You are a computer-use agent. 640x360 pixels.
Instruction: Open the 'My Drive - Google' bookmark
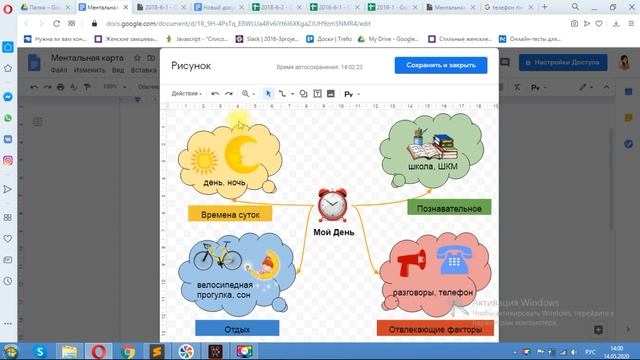388,39
